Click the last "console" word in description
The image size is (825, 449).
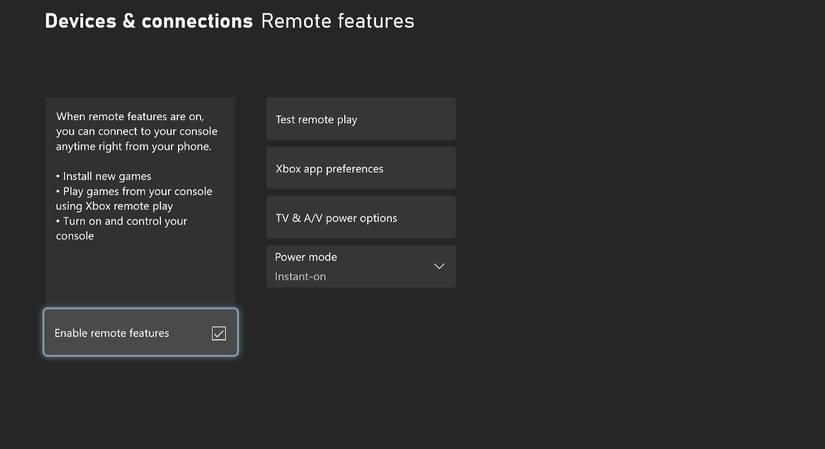[75, 236]
